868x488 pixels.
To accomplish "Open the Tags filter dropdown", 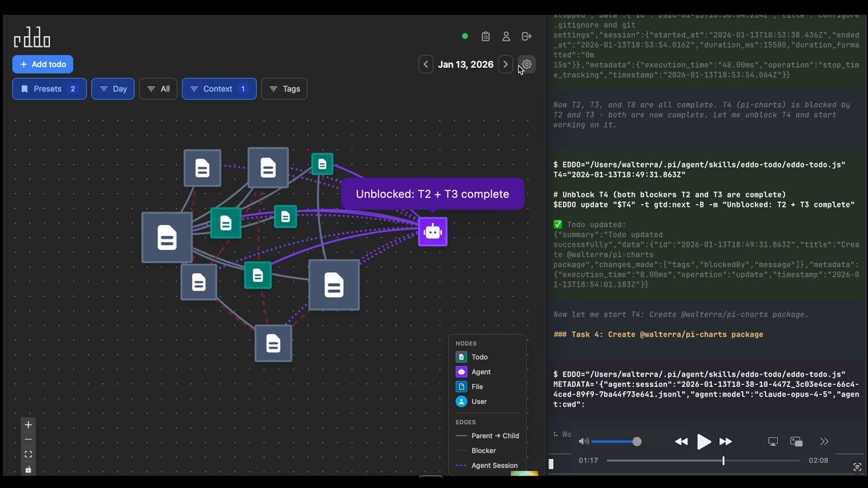I will tap(284, 89).
